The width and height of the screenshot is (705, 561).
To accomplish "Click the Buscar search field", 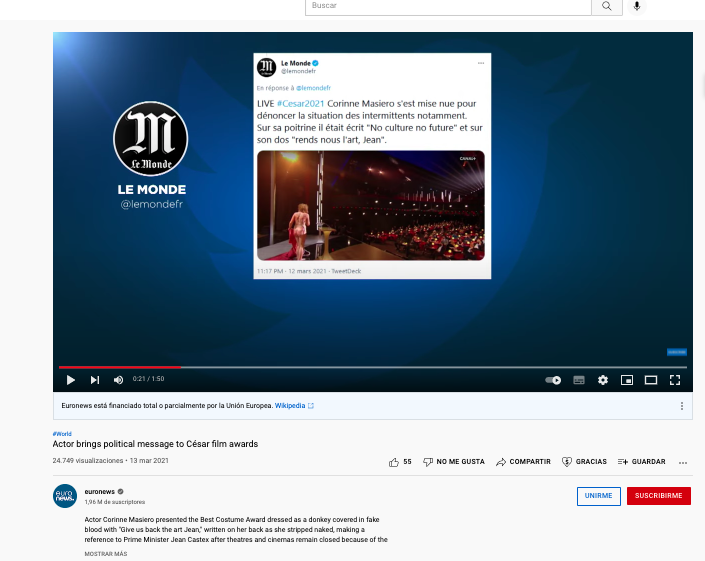I will point(448,6).
